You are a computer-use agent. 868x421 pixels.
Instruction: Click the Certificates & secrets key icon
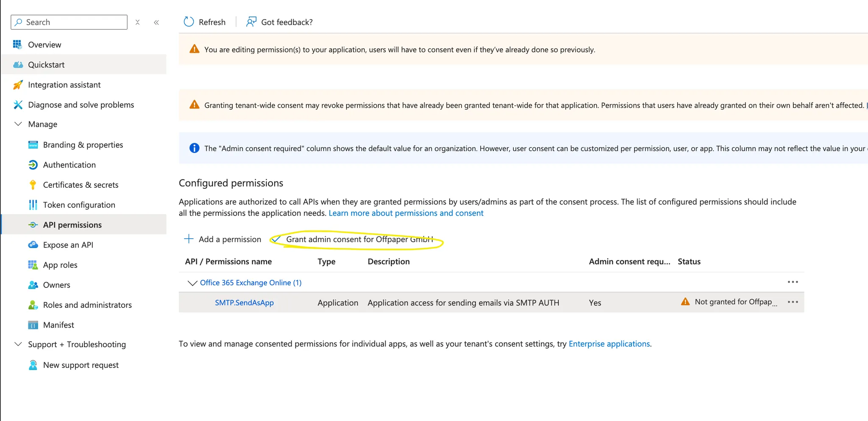click(33, 185)
